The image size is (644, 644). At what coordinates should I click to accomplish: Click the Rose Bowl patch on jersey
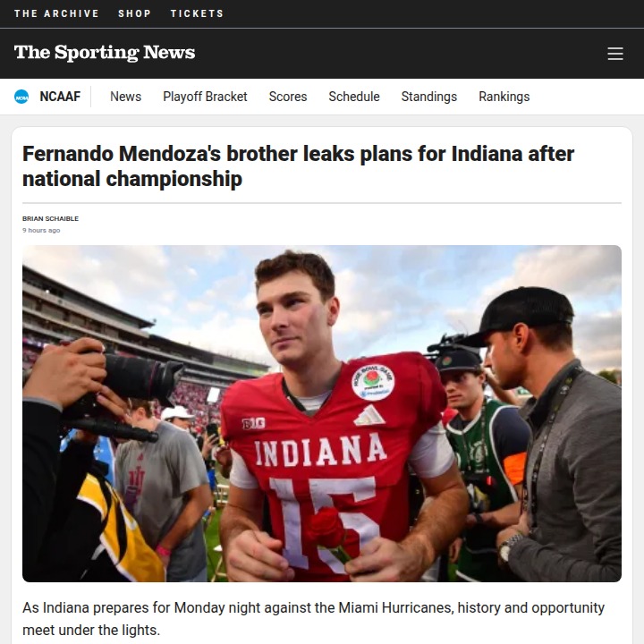coord(373,382)
